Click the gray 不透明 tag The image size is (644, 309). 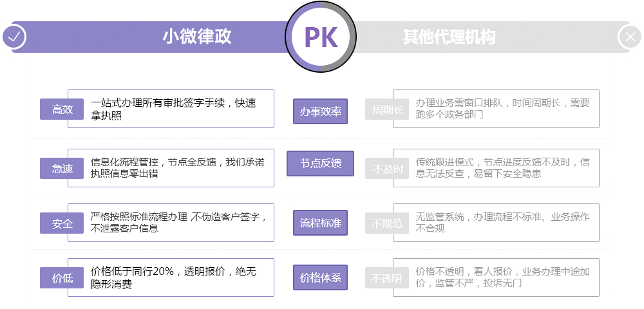coord(387,278)
